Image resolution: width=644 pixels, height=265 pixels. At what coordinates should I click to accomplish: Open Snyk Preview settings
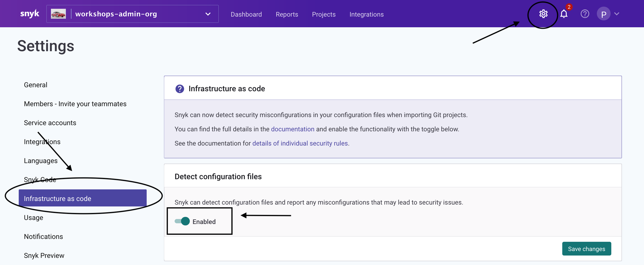(x=44, y=256)
